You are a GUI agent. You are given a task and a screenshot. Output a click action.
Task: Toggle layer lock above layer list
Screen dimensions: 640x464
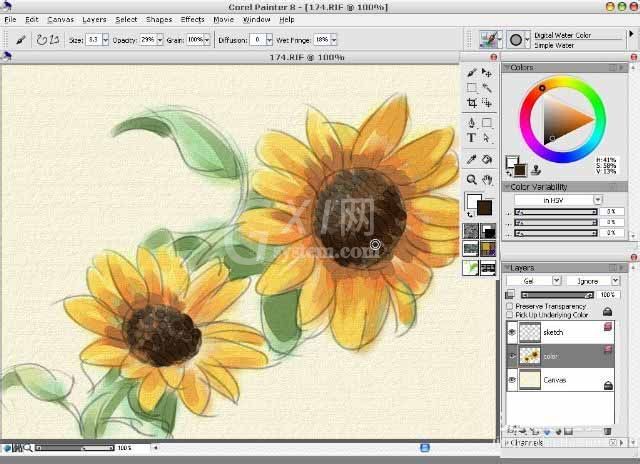coord(607,312)
